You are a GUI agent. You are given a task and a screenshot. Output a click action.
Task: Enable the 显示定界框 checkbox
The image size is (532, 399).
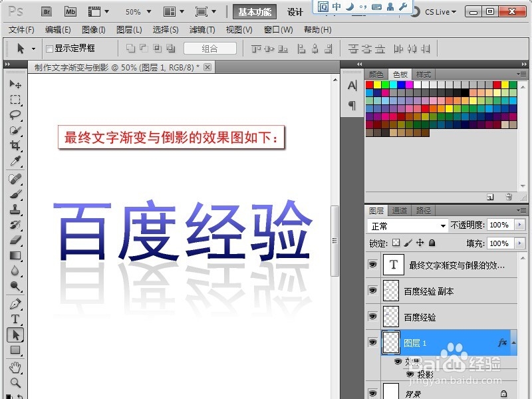(51, 48)
